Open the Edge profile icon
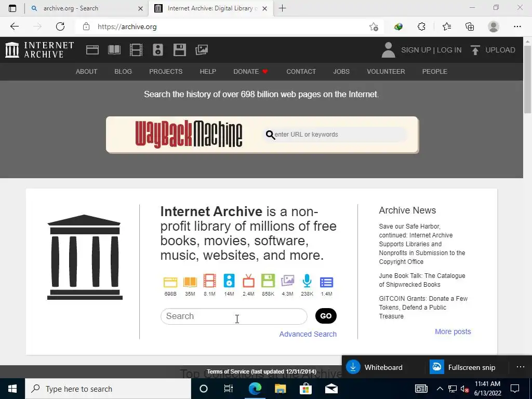This screenshot has height=399, width=532. [x=494, y=26]
